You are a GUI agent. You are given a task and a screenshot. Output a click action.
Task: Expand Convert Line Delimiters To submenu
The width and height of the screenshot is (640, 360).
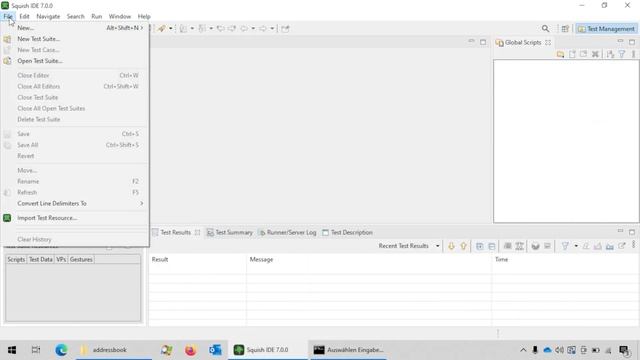pos(75,204)
